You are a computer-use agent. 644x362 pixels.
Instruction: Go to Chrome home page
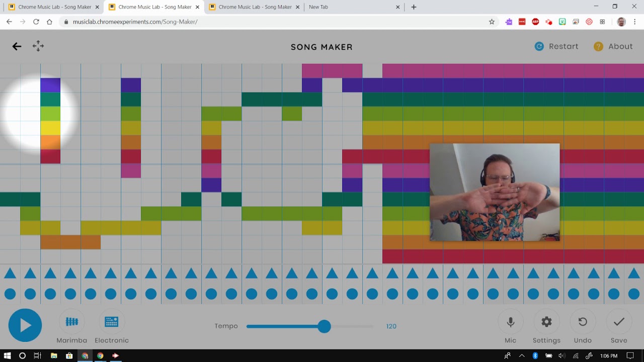[x=49, y=22]
